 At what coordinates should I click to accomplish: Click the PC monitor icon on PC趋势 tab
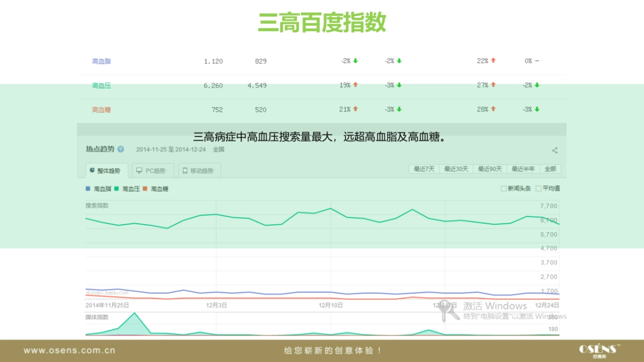[138, 171]
